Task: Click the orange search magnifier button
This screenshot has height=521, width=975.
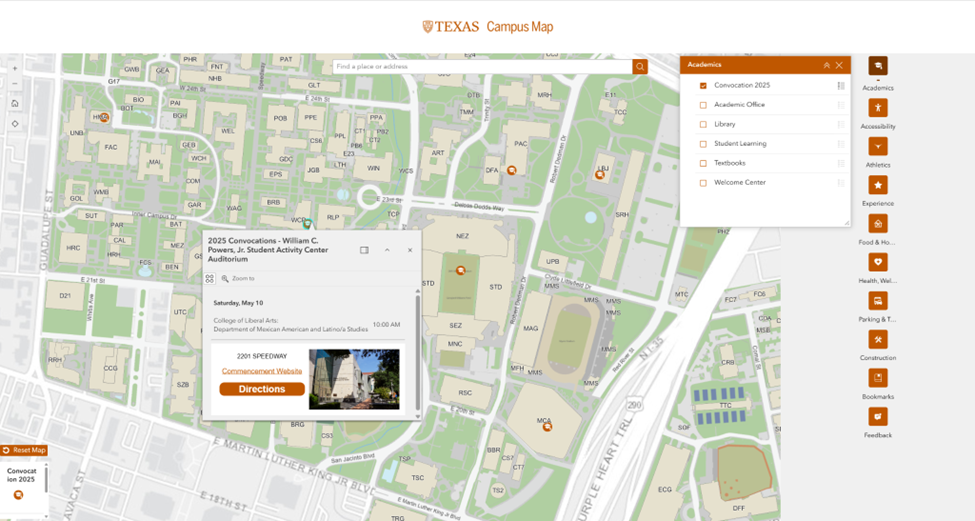Action: pyautogui.click(x=640, y=67)
